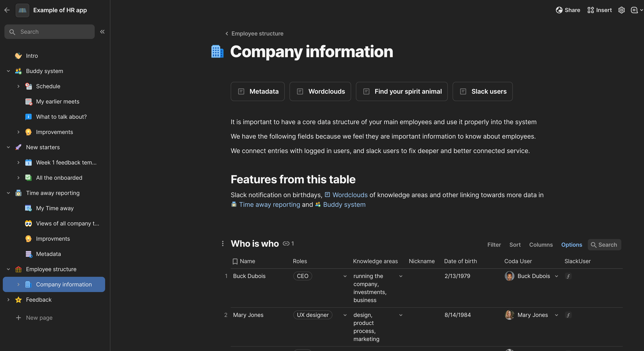Expand the Schedule subpages
644x351 pixels.
[18, 86]
